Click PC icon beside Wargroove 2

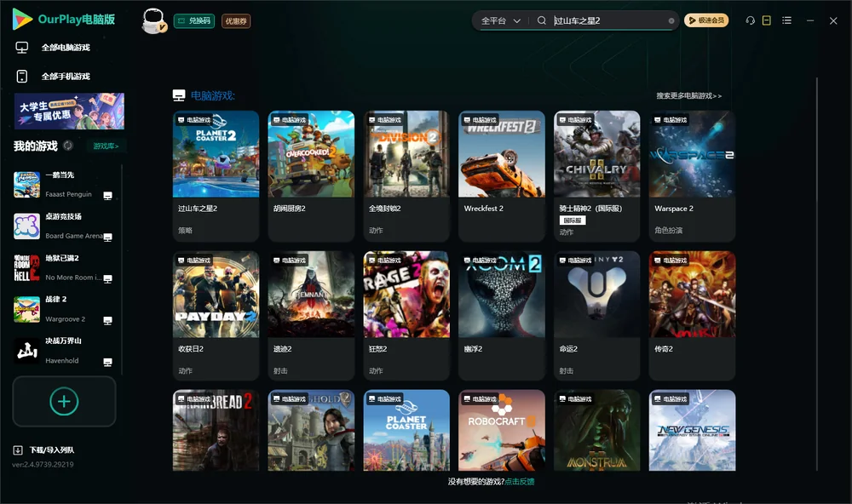pos(107,320)
